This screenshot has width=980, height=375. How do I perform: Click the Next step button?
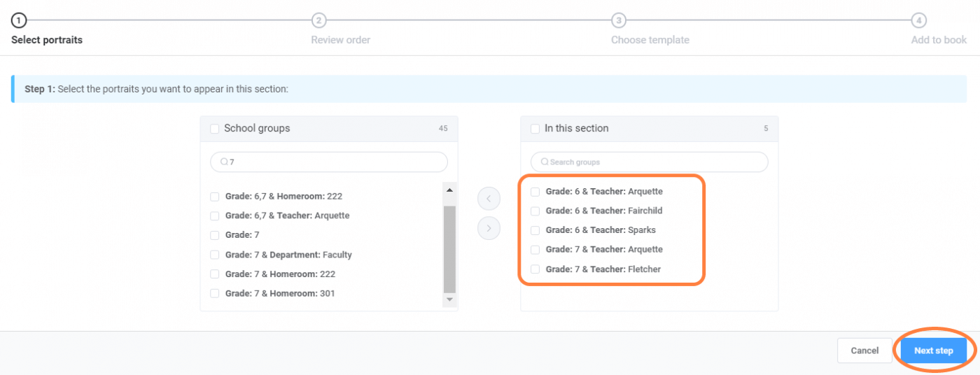934,351
